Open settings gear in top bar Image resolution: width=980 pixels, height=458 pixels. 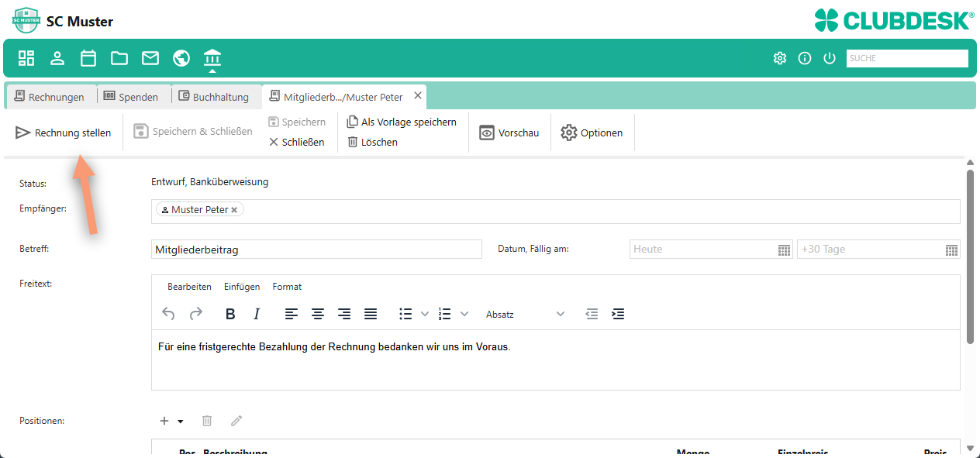(780, 58)
